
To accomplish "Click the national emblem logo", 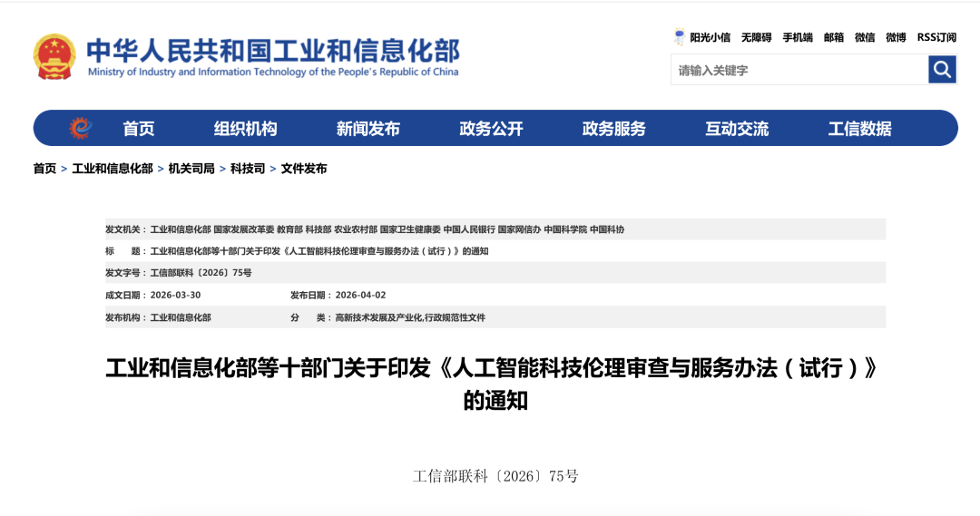I will 54,57.
